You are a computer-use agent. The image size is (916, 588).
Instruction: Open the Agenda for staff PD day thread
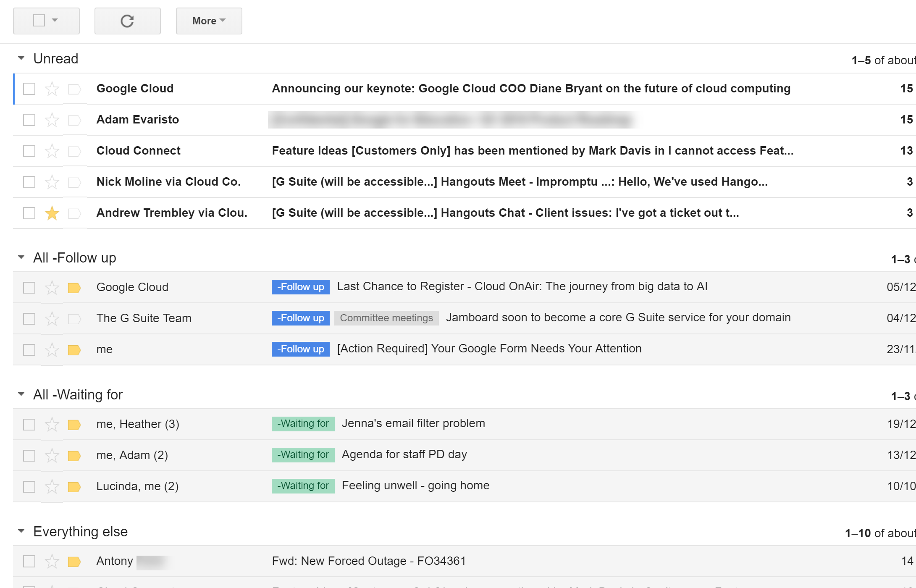(404, 455)
